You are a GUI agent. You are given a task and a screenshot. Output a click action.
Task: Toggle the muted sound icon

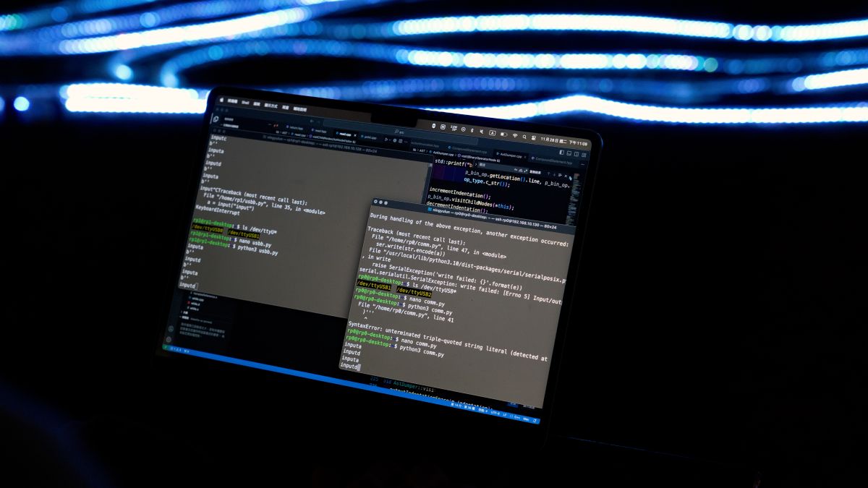click(482, 131)
